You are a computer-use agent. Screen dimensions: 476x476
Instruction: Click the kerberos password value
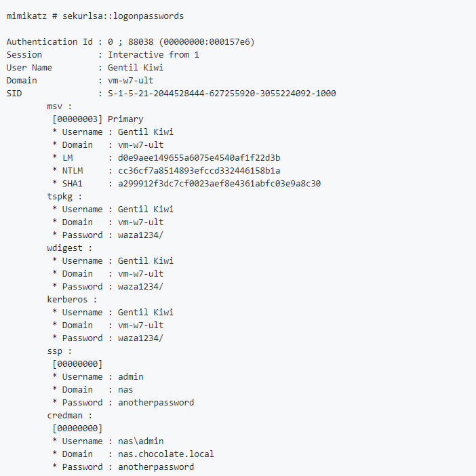point(140,338)
